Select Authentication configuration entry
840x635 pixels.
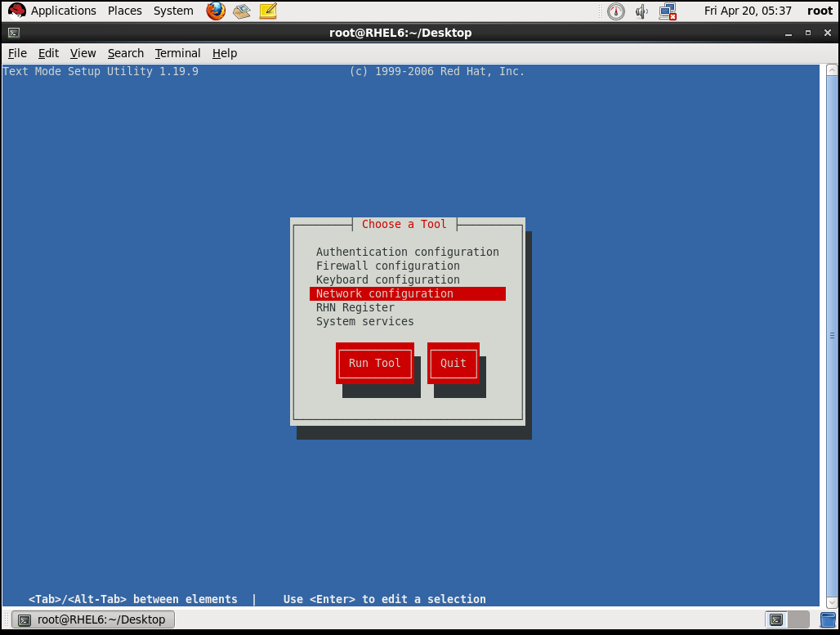tap(407, 252)
